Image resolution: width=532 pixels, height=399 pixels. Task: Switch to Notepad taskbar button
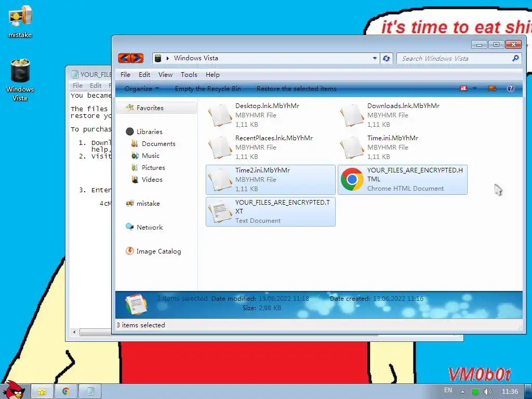point(90,392)
